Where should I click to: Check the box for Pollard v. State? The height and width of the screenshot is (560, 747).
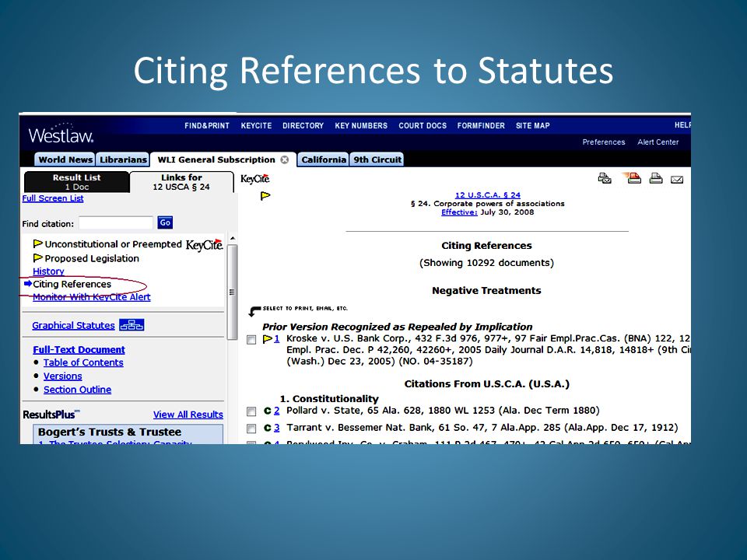tap(251, 411)
